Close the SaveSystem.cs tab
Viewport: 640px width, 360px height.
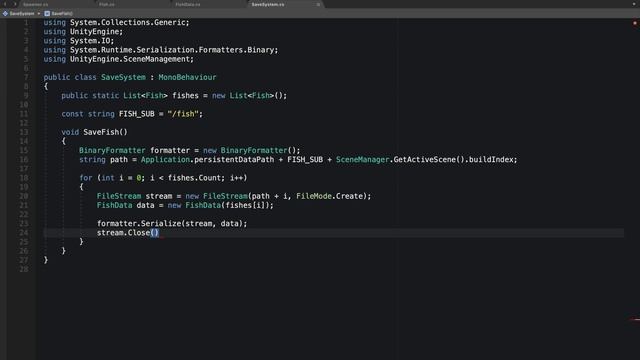[x=318, y=4]
